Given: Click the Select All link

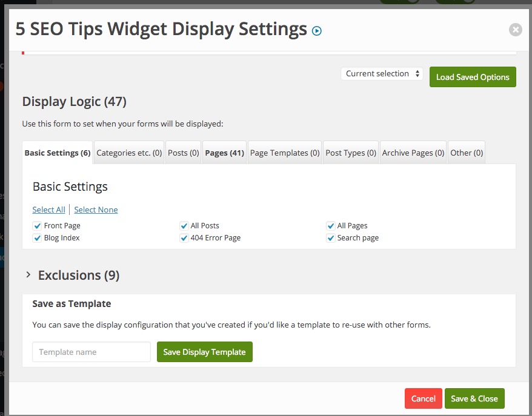Looking at the screenshot, I should (48, 210).
